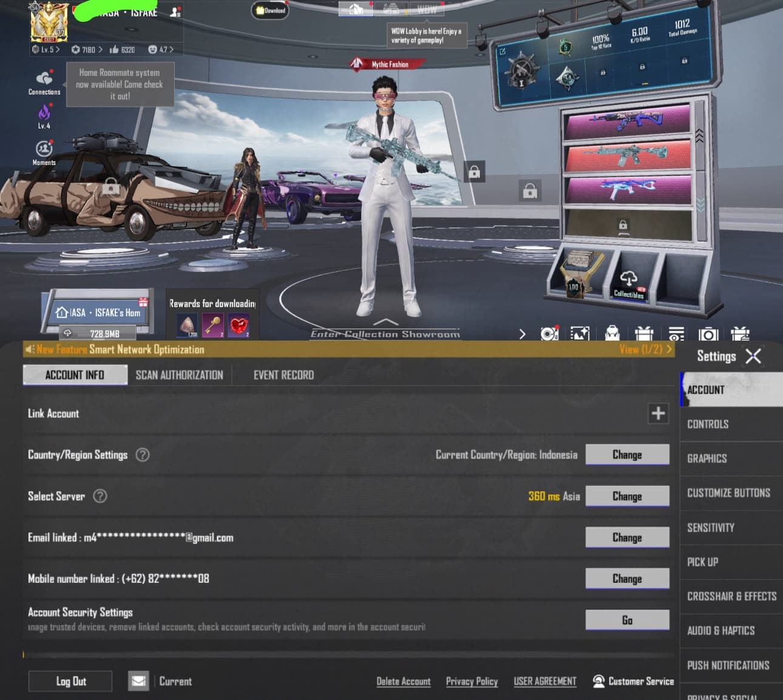Image resolution: width=783 pixels, height=700 pixels.
Task: Show help for Select Server
Action: [x=100, y=496]
